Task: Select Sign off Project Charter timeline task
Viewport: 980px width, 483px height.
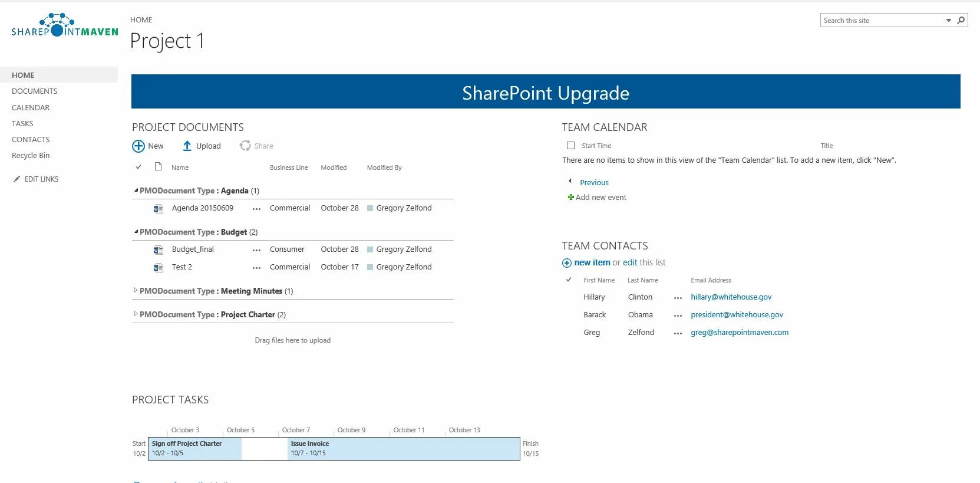Action: [194, 448]
